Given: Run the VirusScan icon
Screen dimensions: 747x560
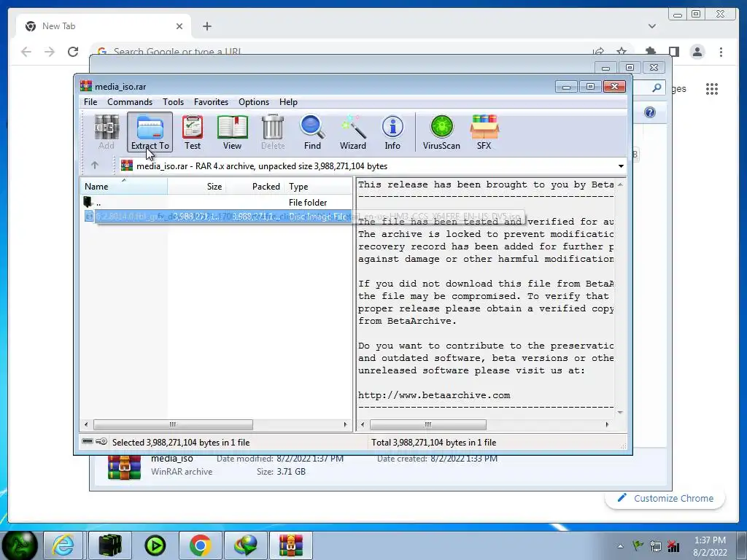Looking at the screenshot, I should pos(441,133).
